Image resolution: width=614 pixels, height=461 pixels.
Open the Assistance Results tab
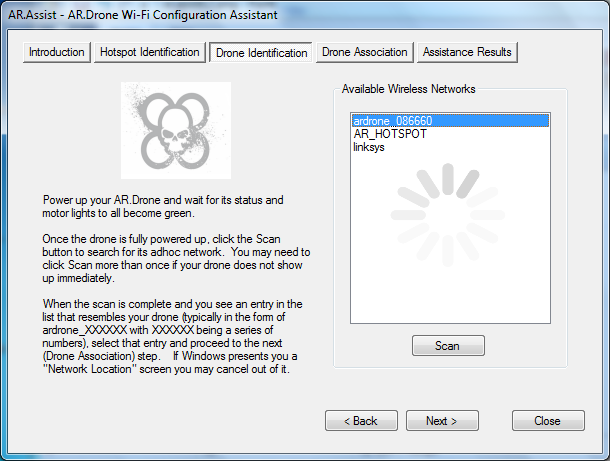(467, 52)
